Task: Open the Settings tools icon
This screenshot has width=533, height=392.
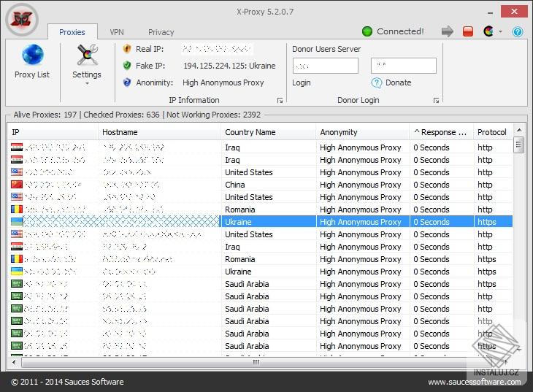Action: tap(88, 55)
